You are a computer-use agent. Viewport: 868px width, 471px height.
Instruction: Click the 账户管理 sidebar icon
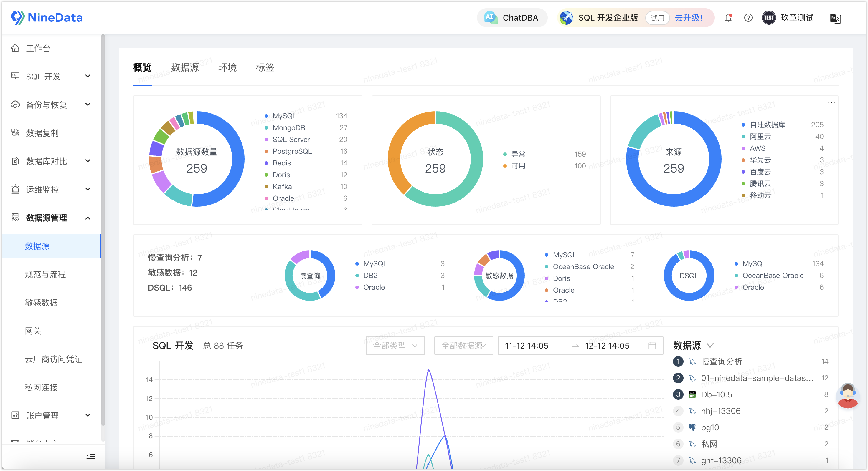pos(15,415)
